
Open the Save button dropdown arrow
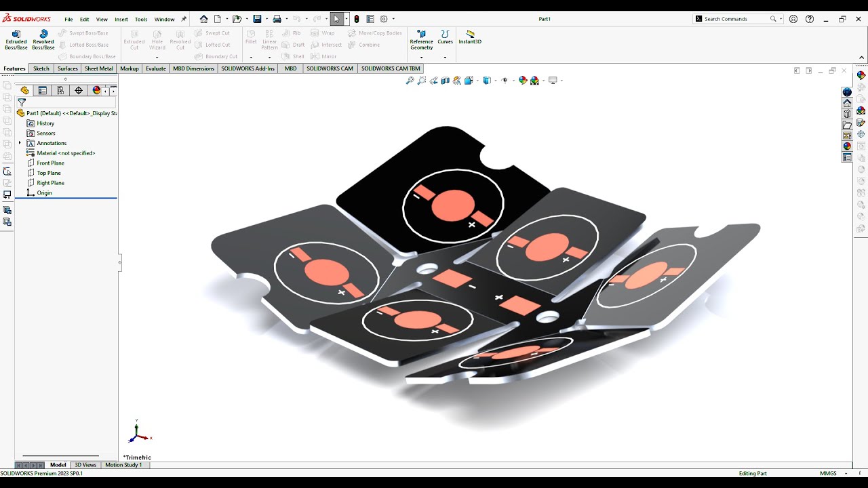267,19
